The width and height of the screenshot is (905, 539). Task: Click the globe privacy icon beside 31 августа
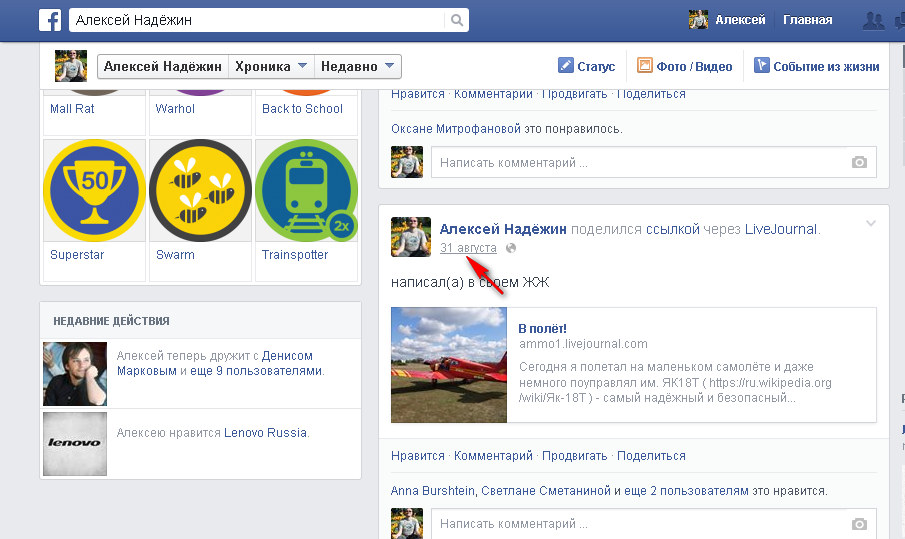511,248
